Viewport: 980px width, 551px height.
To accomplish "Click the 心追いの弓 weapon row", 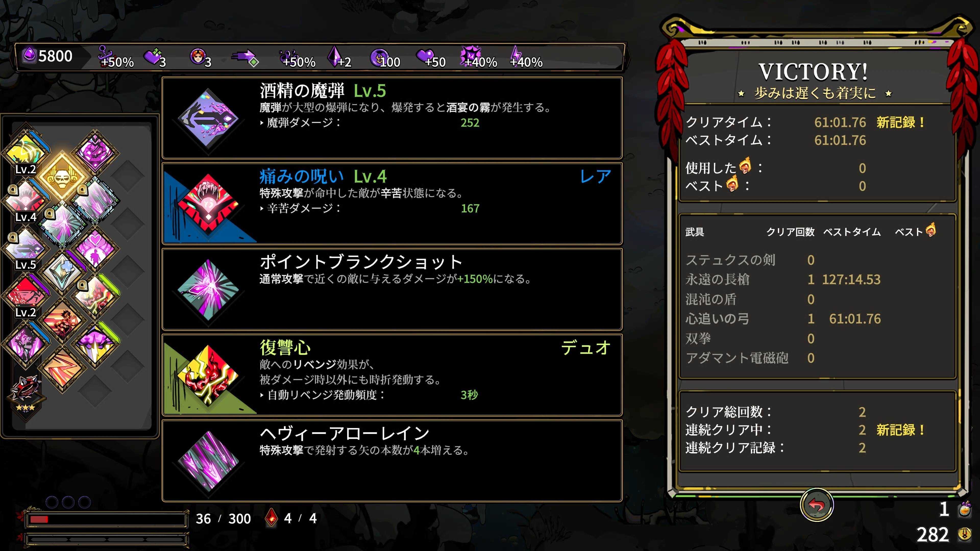I will coord(817,319).
